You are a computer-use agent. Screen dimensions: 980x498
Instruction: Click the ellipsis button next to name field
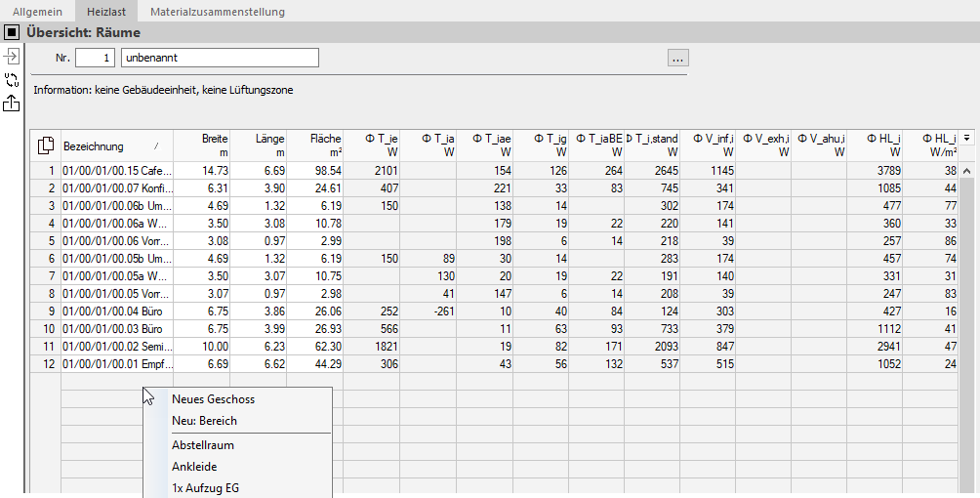click(x=678, y=58)
